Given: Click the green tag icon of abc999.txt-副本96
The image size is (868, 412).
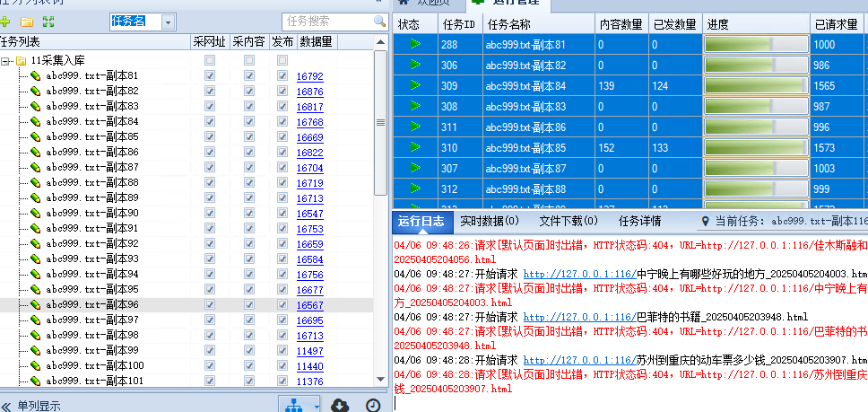Looking at the screenshot, I should (x=36, y=304).
